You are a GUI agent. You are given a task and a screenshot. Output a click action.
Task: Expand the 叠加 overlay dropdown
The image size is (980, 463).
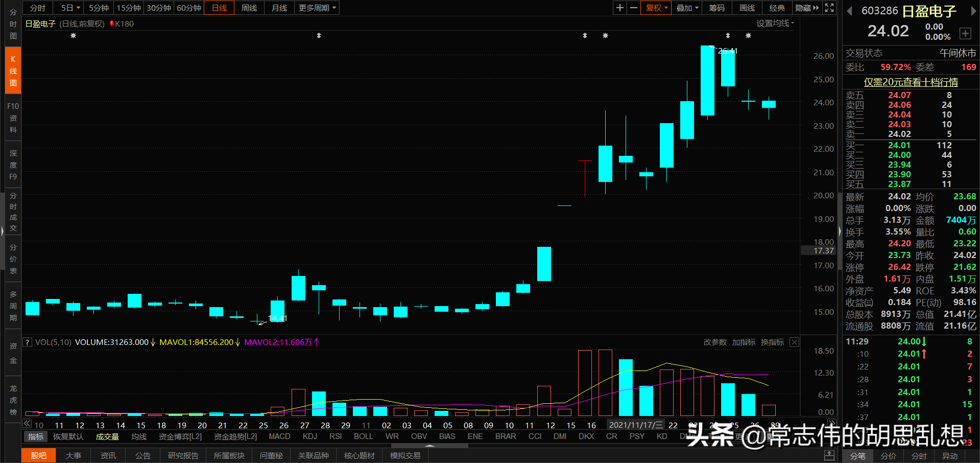(686, 8)
